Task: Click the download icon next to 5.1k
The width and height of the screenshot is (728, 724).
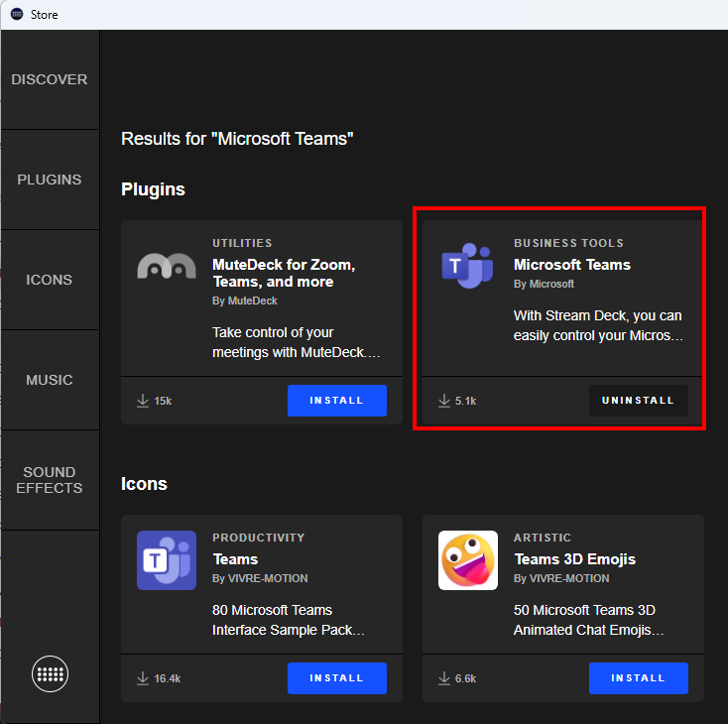Action: pos(444,401)
